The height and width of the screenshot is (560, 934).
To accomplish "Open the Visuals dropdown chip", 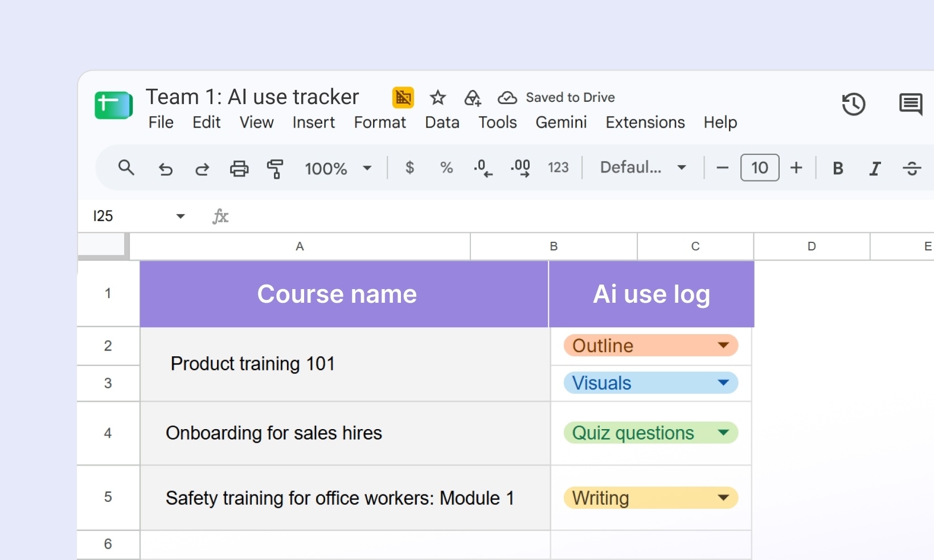I will [x=651, y=383].
